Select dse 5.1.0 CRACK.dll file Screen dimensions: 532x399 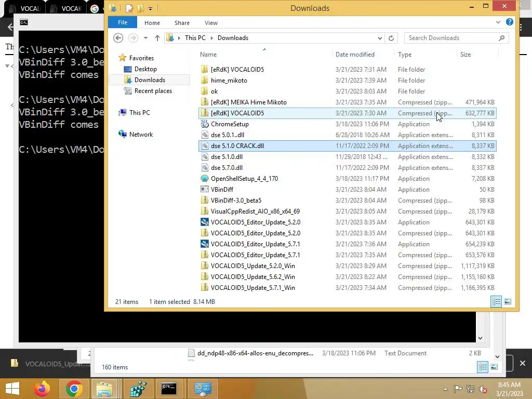(347, 146)
